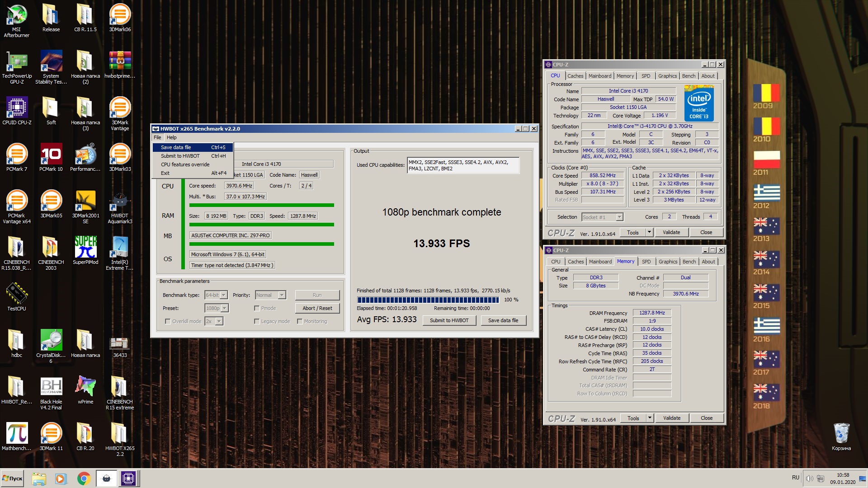
Task: Open TechPowerUp GPU-Z desktop icon
Action: pos(17,66)
